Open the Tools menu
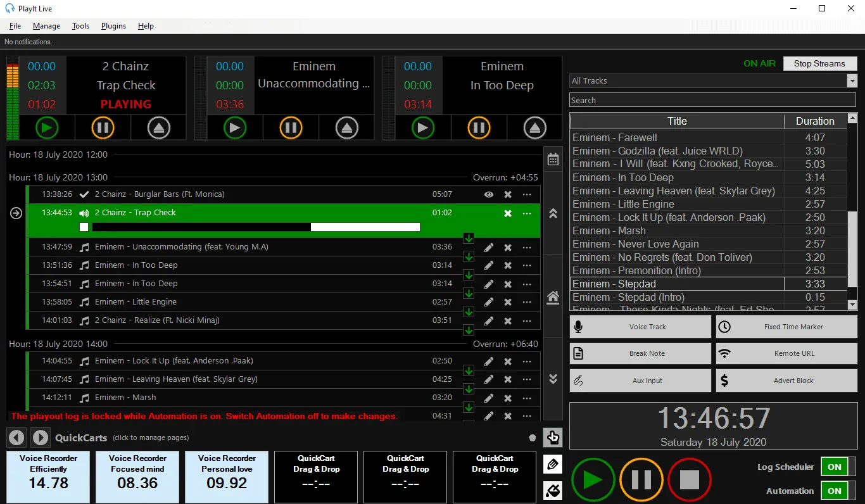Viewport: 865px width, 504px height. (x=80, y=26)
